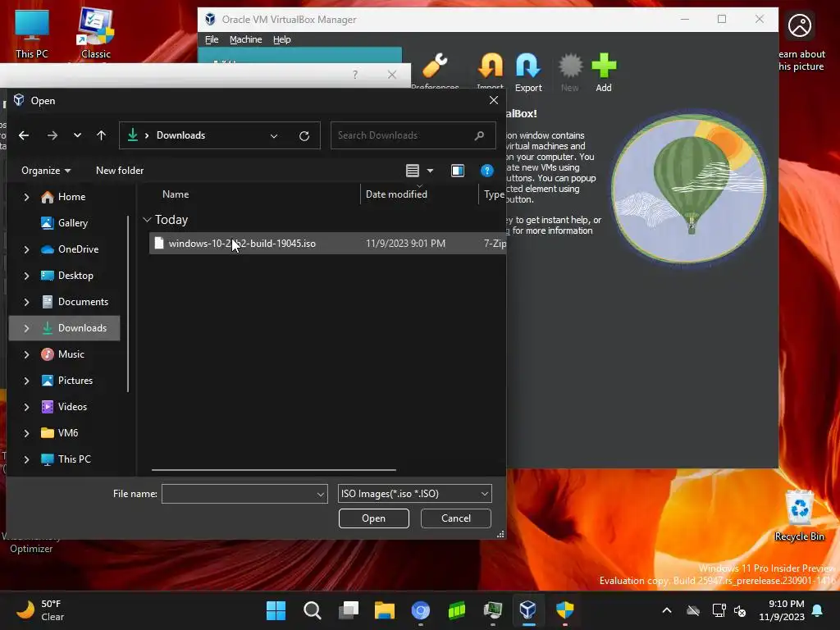Open the clock and date flyout
The image size is (840, 630).
[782, 610]
